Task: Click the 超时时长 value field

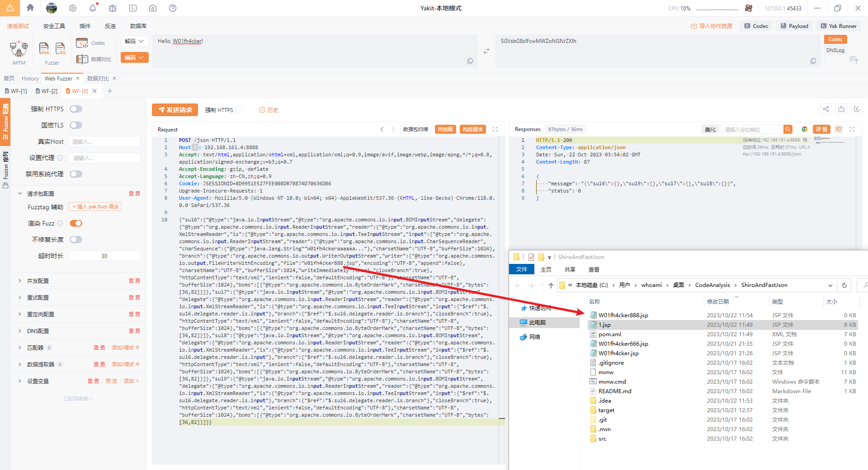Action: tap(104, 256)
